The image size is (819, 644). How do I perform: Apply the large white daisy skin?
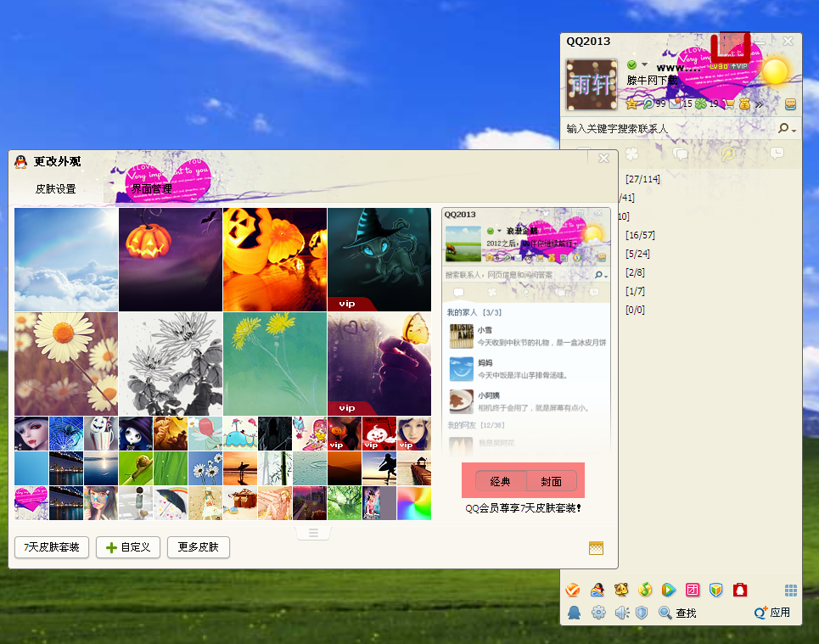66,364
